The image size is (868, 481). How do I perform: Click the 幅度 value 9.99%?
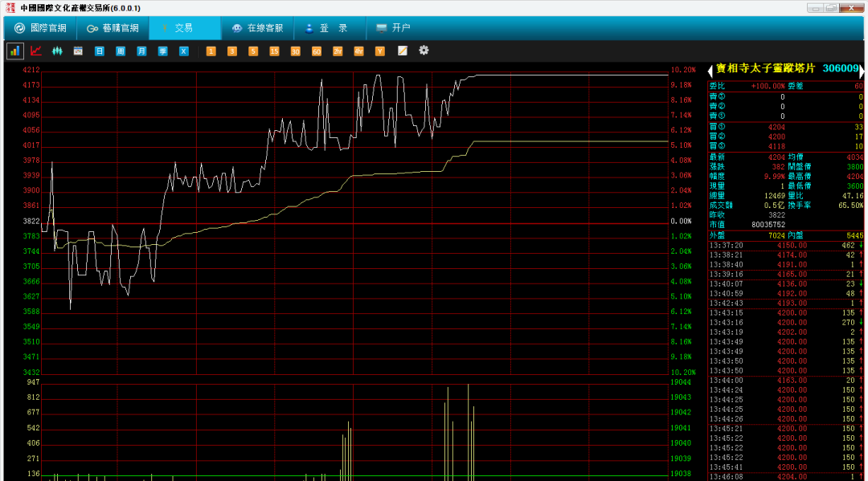pyautogui.click(x=775, y=177)
